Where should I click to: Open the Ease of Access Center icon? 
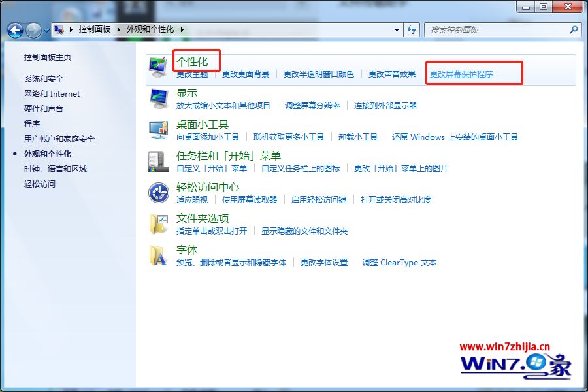click(159, 193)
